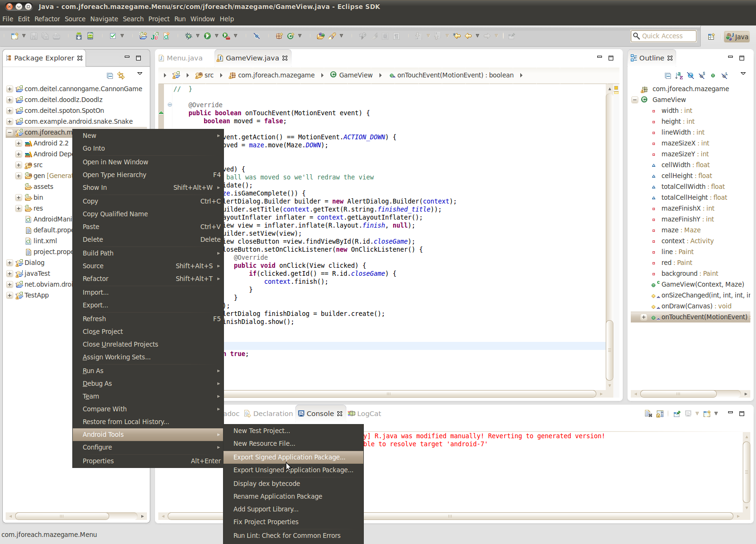Clear the Console output icon
756x544 pixels.
tap(648, 414)
